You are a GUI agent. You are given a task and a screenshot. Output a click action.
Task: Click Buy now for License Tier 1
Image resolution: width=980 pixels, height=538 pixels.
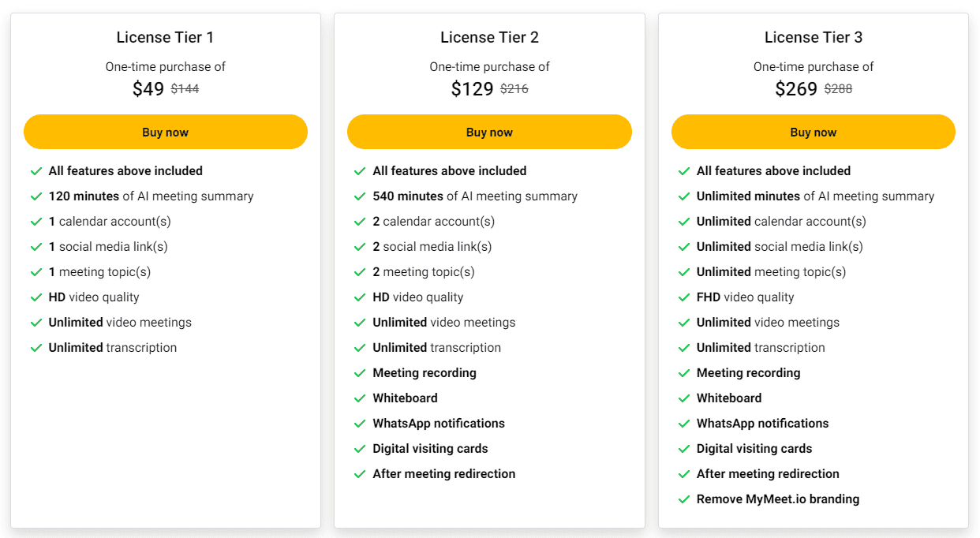coord(165,132)
